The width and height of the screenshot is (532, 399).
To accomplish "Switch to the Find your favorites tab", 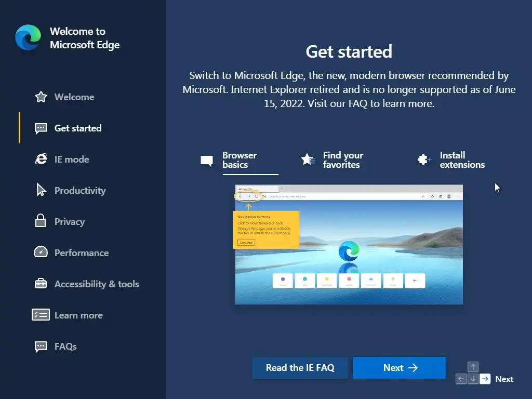I will 332,160.
